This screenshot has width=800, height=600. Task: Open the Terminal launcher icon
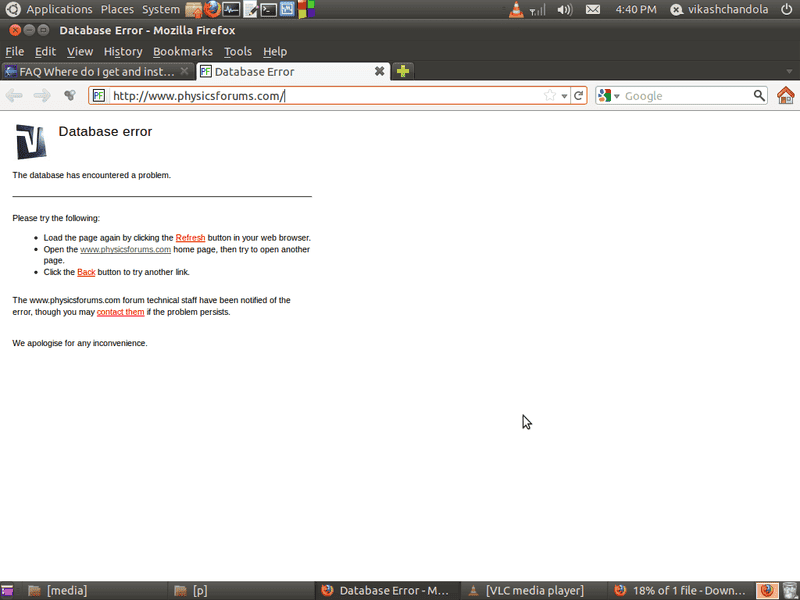[268, 9]
